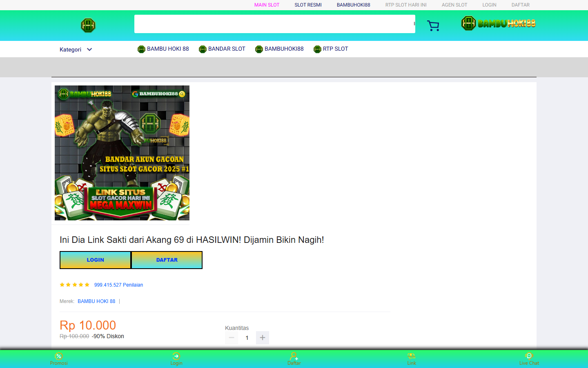Select DAFTAR in top menu

coord(521,5)
